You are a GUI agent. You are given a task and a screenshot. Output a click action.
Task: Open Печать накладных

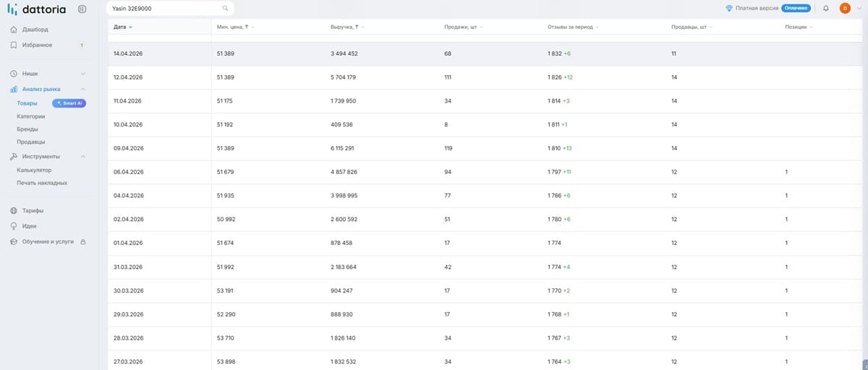pos(42,183)
